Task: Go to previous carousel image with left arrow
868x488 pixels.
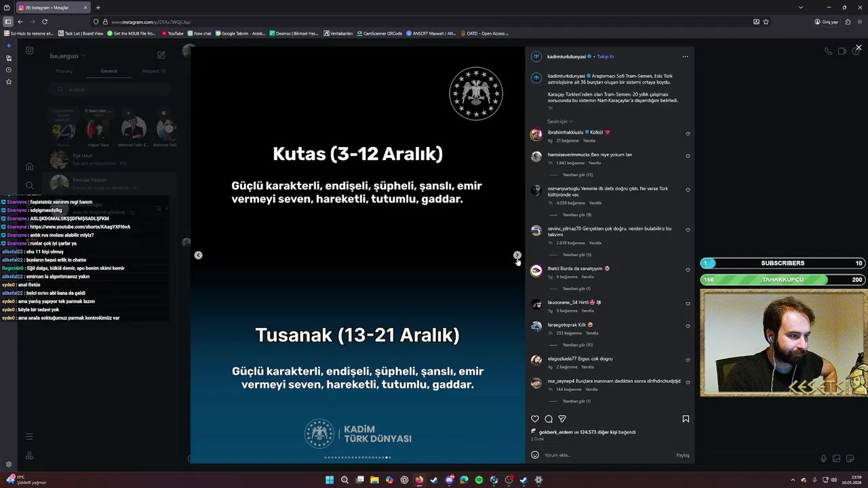Action: (198, 256)
